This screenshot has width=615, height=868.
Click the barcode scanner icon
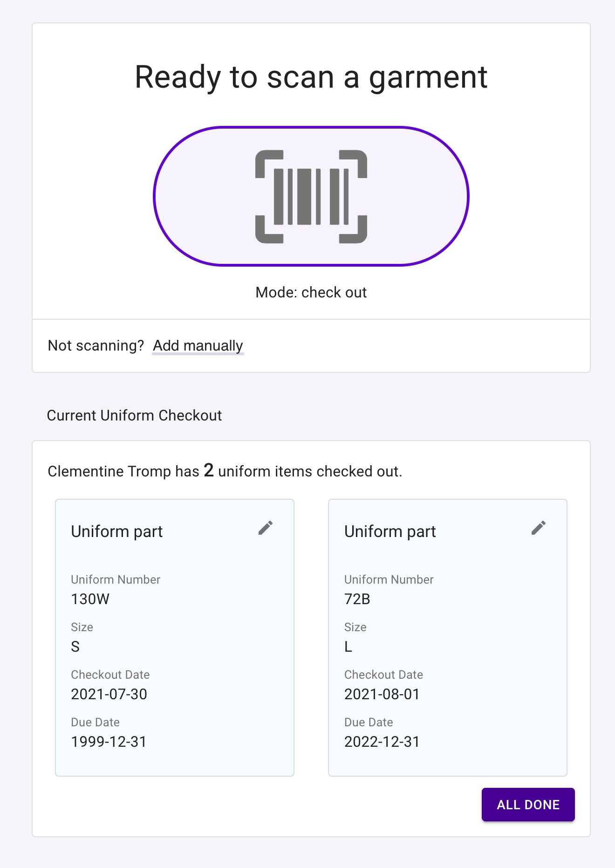coord(311,196)
